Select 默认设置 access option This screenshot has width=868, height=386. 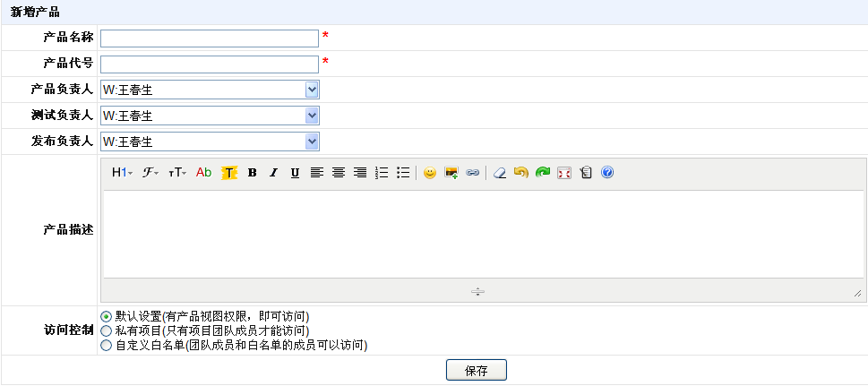[106, 317]
